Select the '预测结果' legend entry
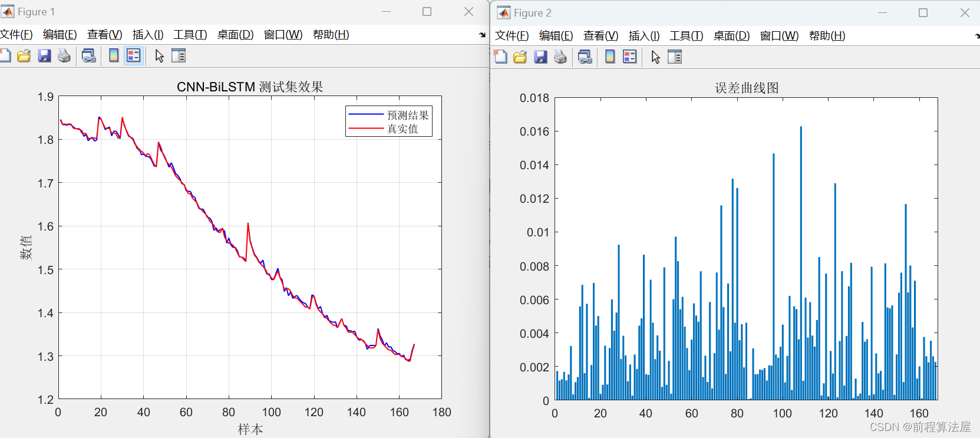Screen dimensions: 980x438 408,116
